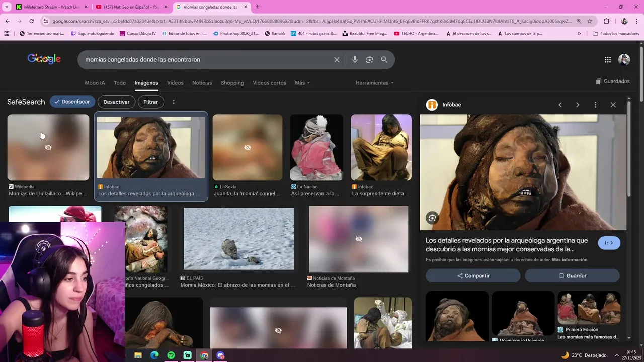Open the Chrome extensions puzzle icon
644x362 pixels.
606,21
